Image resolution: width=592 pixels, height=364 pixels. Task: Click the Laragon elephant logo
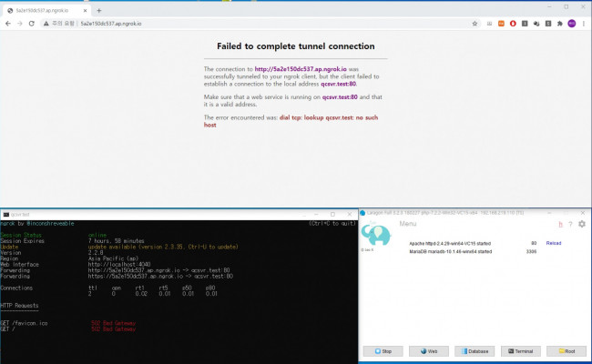coord(375,234)
